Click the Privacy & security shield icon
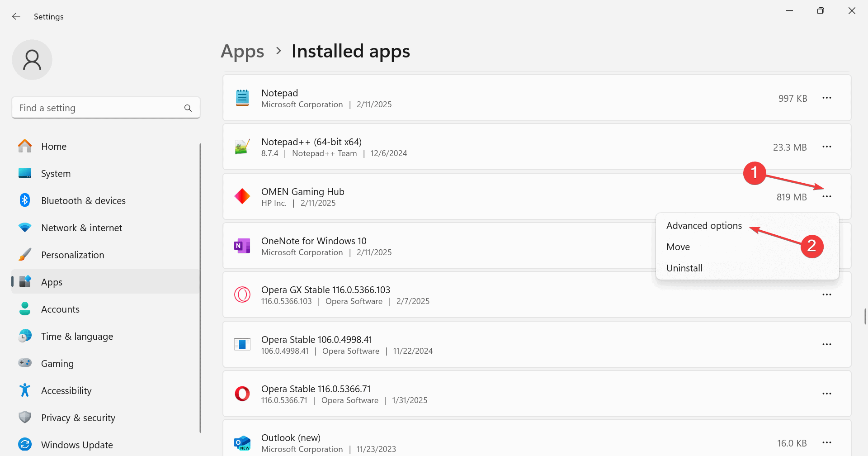Image resolution: width=868 pixels, height=456 pixels. (25, 417)
